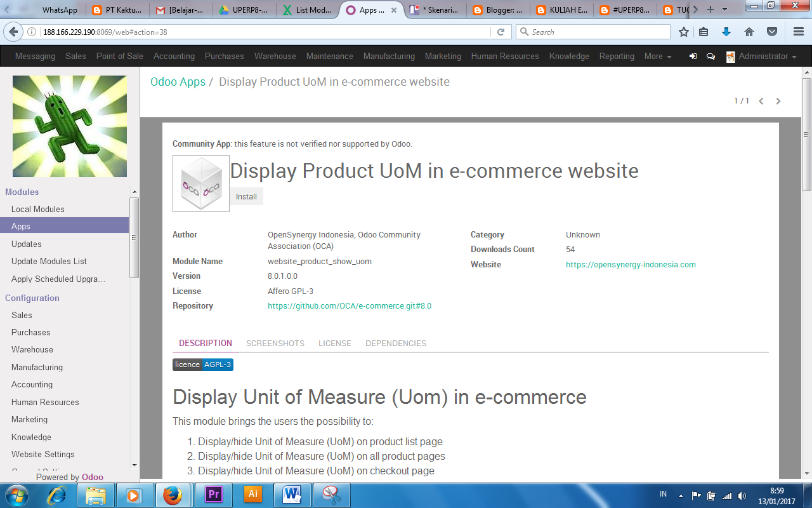This screenshot has height=508, width=812.
Task: Select Update Modules List in sidebar
Action: tap(49, 261)
